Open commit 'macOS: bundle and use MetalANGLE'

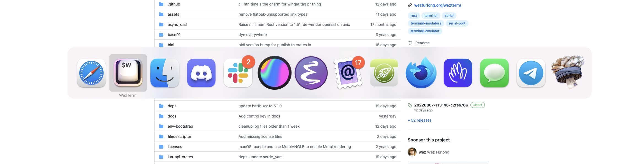(294, 147)
